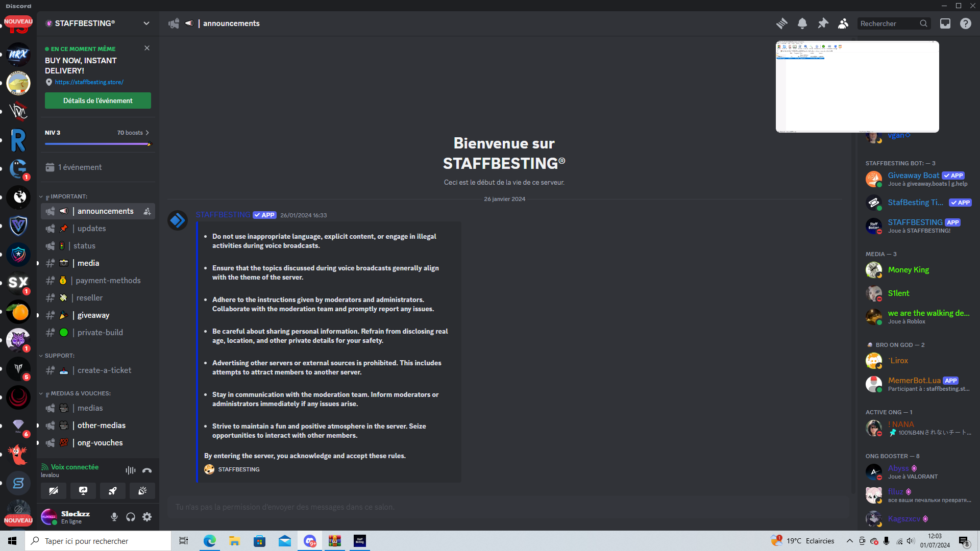Open Help question mark icon

(966, 23)
